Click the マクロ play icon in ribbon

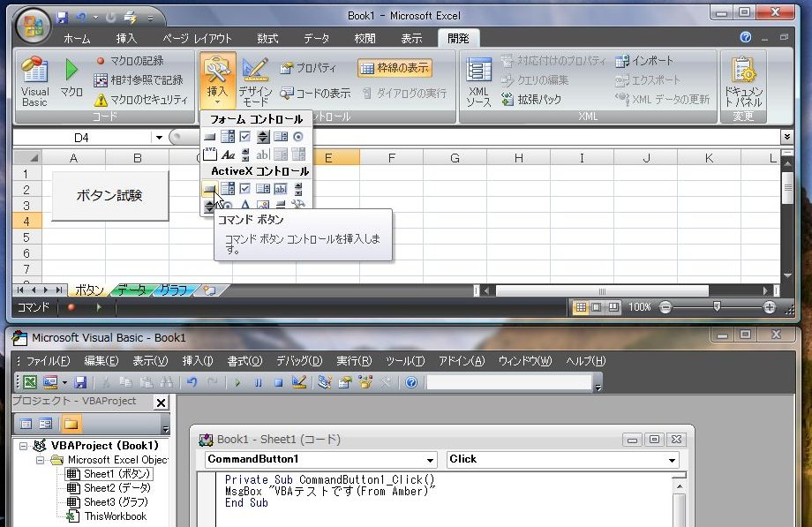71,79
